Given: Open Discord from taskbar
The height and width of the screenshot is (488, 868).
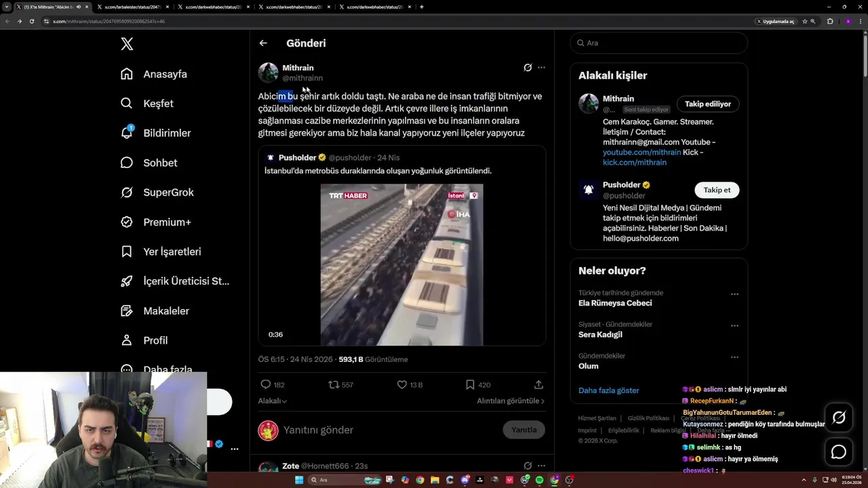Looking at the screenshot, I should (465, 480).
